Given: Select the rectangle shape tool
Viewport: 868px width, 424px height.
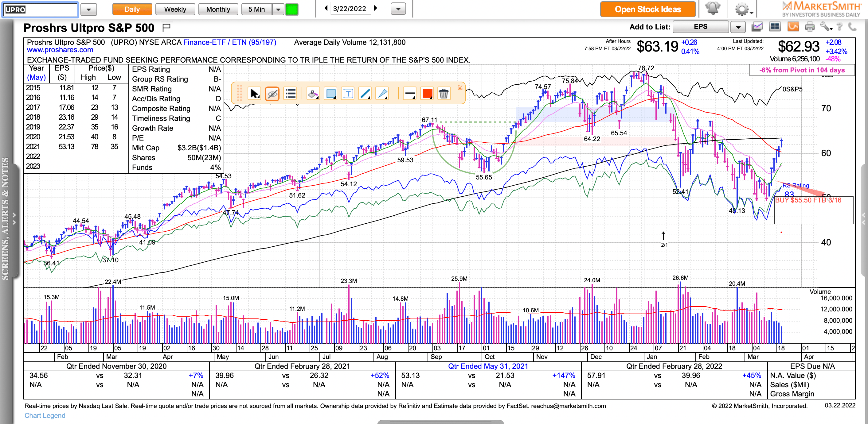Looking at the screenshot, I should pyautogui.click(x=330, y=93).
